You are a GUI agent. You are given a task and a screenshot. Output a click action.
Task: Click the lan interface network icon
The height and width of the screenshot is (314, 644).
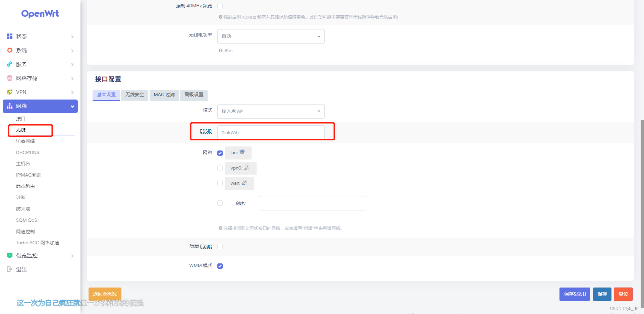(x=242, y=152)
